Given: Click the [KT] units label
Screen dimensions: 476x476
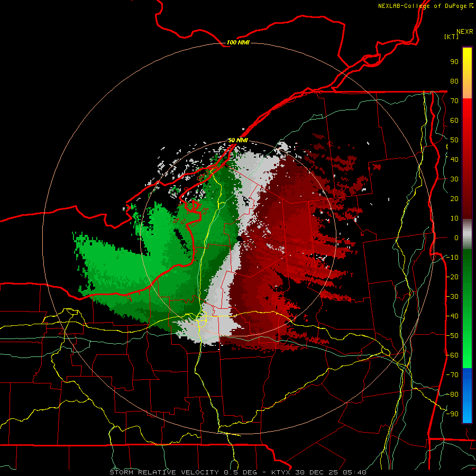Looking at the screenshot, I should pyautogui.click(x=452, y=36).
